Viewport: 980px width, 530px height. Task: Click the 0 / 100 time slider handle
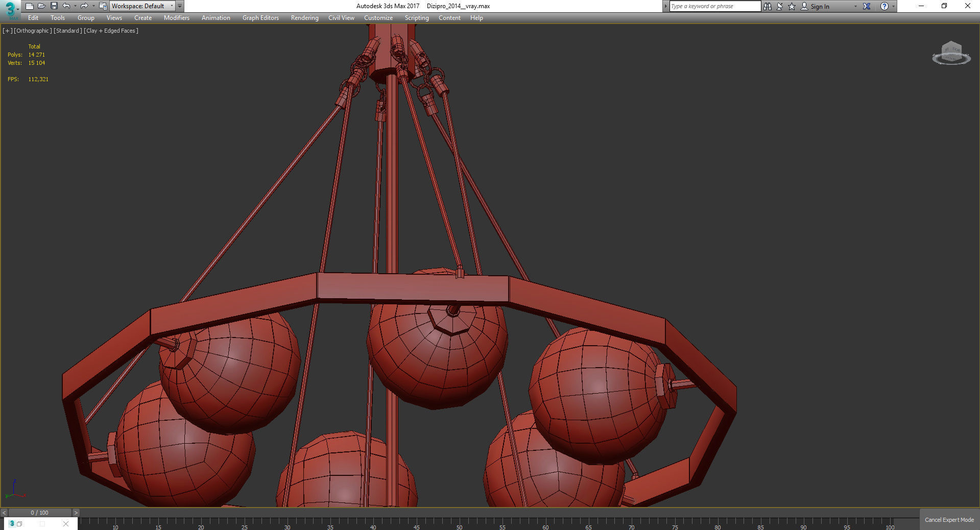40,513
